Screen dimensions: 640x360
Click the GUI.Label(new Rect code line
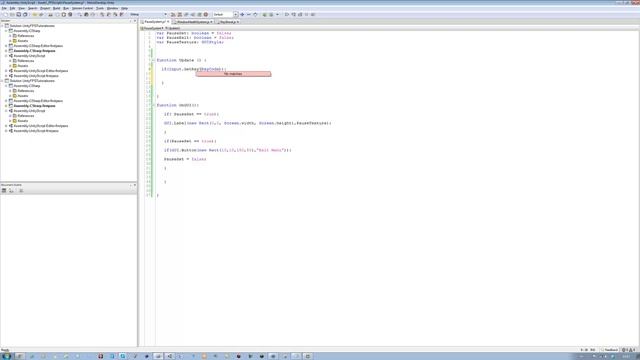(248, 123)
